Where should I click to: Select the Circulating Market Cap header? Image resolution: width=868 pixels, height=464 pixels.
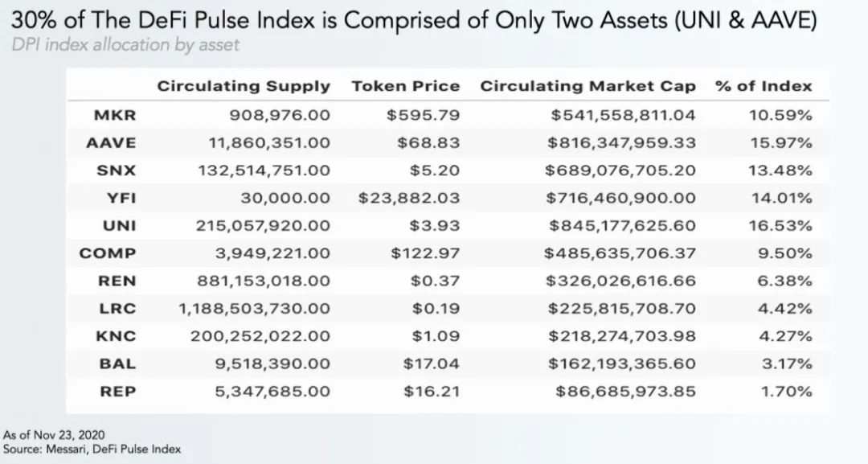click(x=588, y=86)
